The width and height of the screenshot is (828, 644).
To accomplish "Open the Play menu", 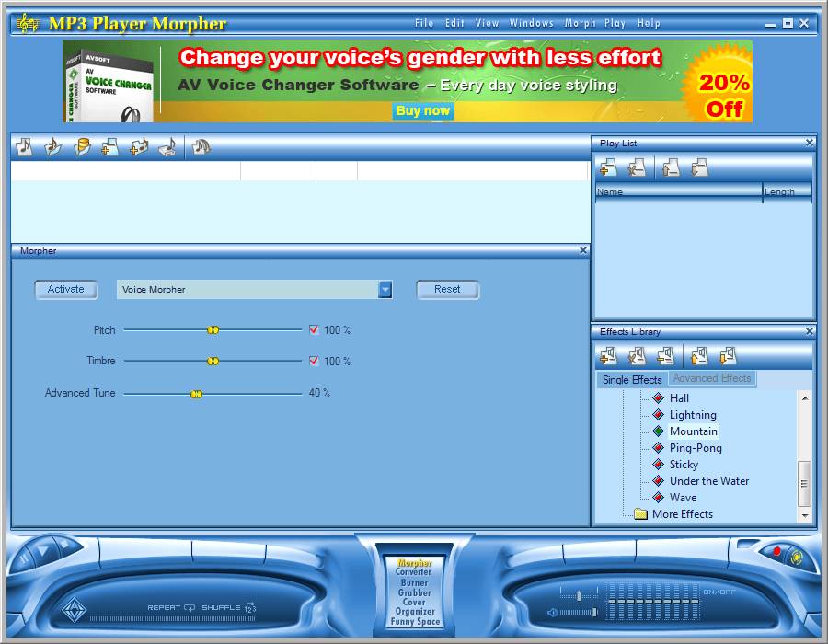I will (615, 23).
